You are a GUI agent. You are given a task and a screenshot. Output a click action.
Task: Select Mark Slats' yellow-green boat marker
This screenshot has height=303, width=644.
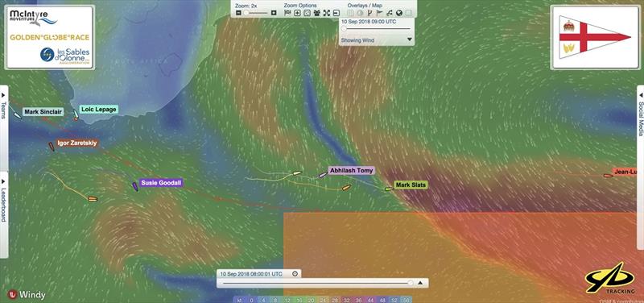[x=389, y=189]
